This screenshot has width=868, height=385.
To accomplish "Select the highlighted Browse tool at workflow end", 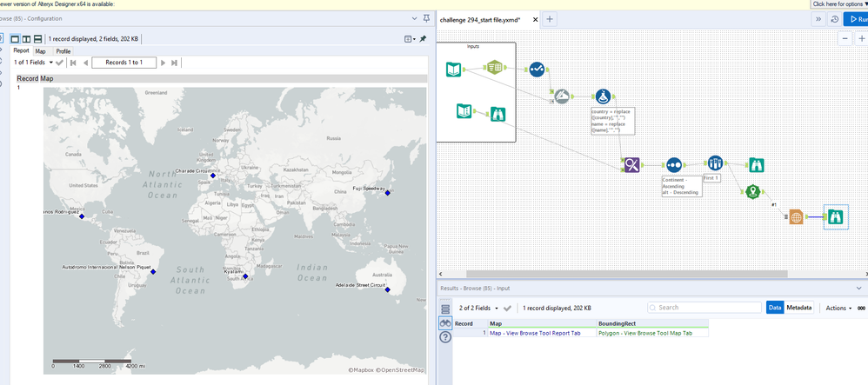I will (x=835, y=217).
